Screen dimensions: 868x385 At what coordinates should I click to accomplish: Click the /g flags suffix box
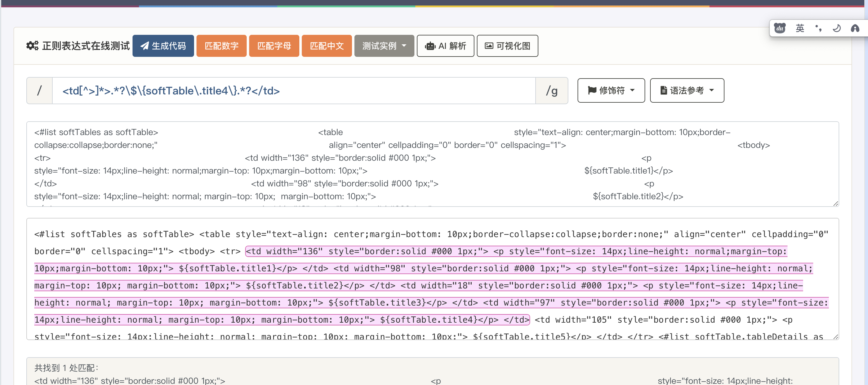click(551, 90)
